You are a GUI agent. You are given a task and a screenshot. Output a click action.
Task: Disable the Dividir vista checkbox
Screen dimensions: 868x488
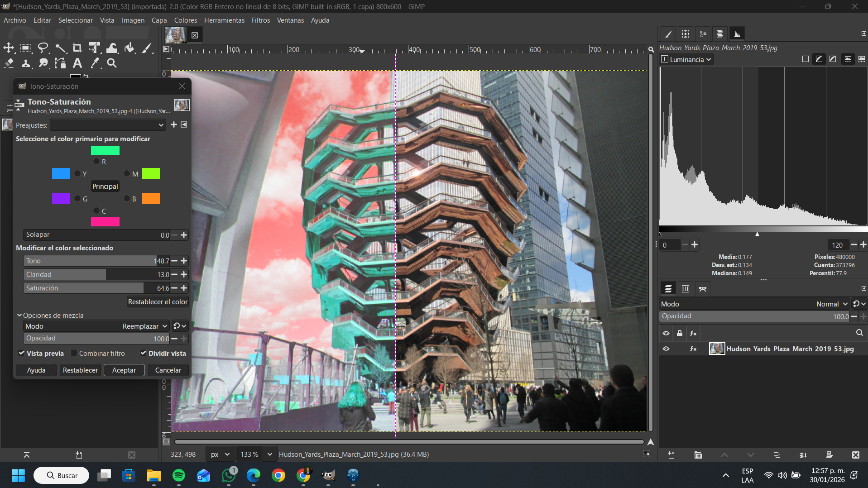[143, 353]
